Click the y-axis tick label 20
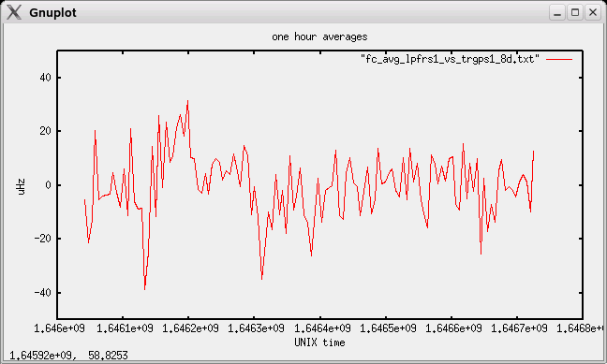Image resolution: width=607 pixels, height=364 pixels. tap(45, 131)
